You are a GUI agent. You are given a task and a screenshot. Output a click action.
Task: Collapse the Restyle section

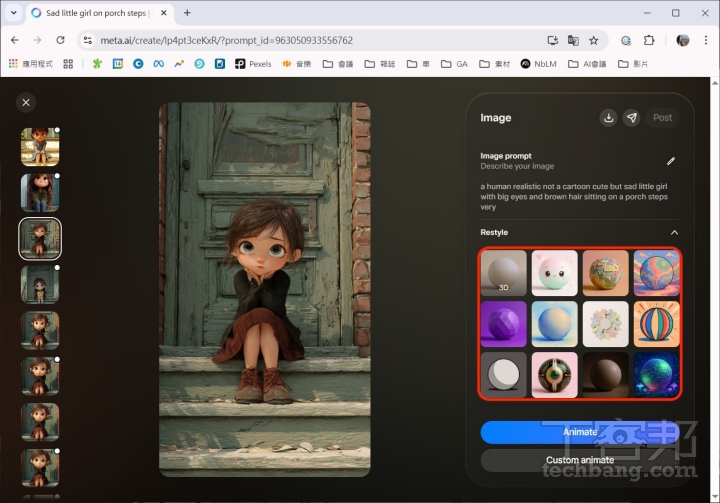pyautogui.click(x=673, y=232)
